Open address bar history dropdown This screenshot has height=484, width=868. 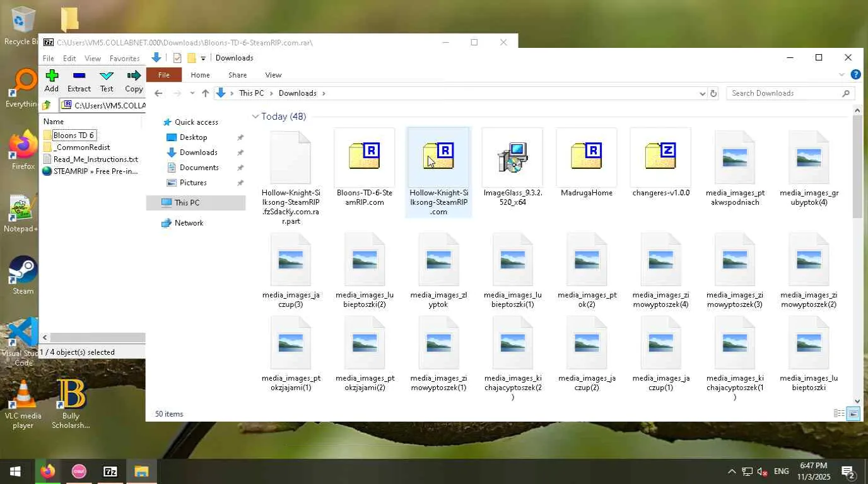[x=702, y=93]
